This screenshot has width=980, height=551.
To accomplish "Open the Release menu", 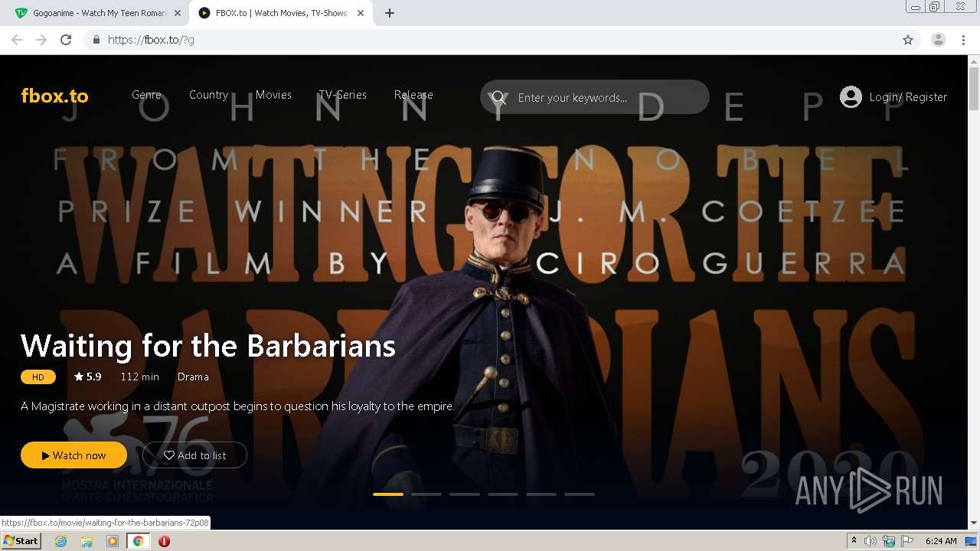I will point(413,95).
